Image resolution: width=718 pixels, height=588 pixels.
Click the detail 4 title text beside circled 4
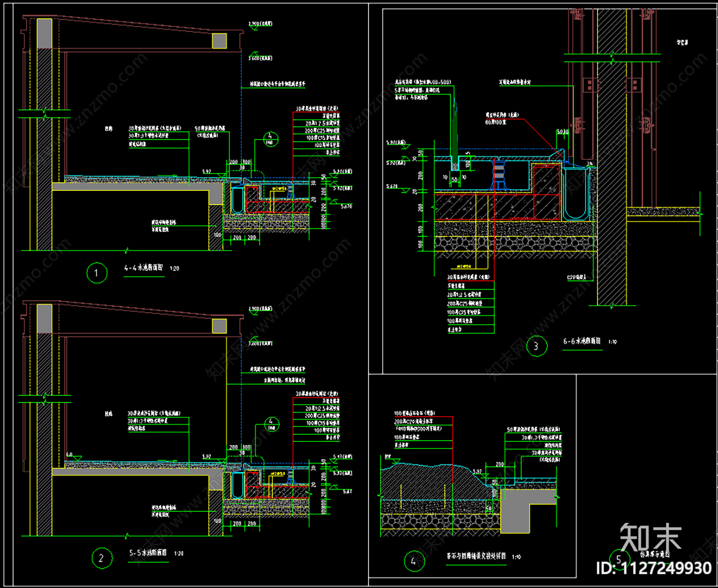(476, 556)
